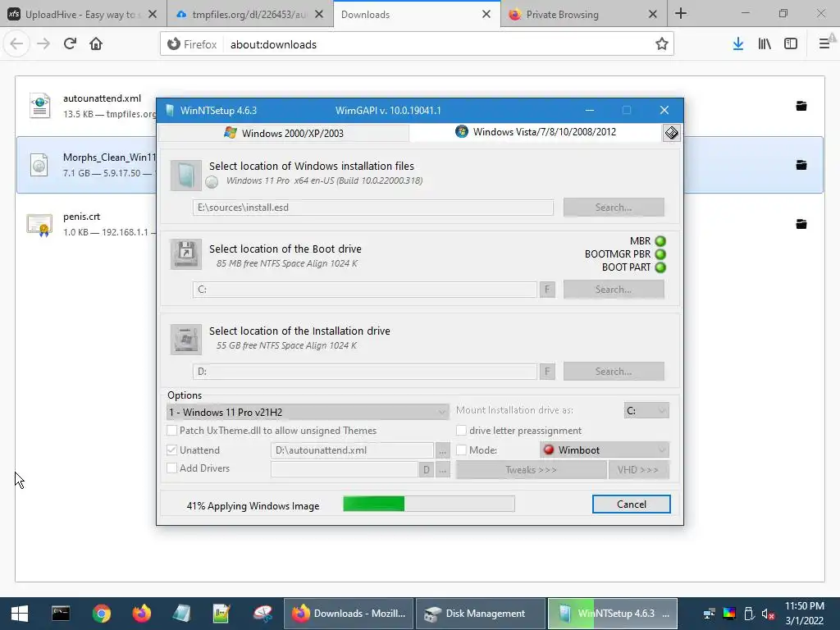Toggle the Mode checkbox
Viewport: 840px width, 630px height.
pos(461,450)
